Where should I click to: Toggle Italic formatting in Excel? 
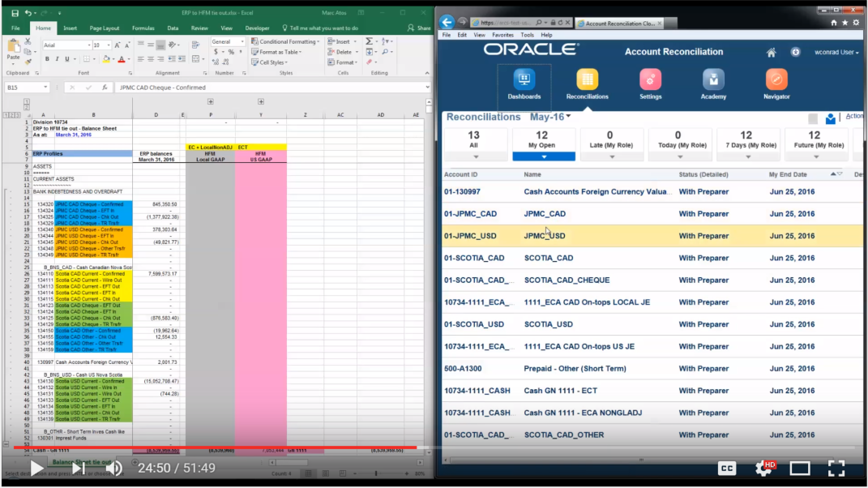pos(57,59)
